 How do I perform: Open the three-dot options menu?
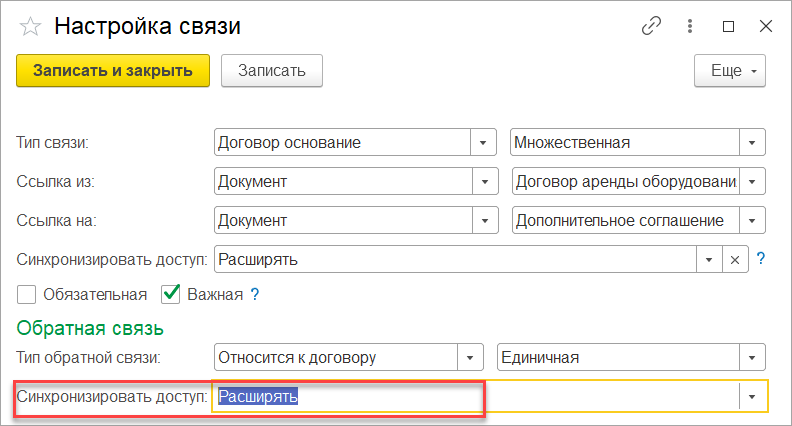689,26
